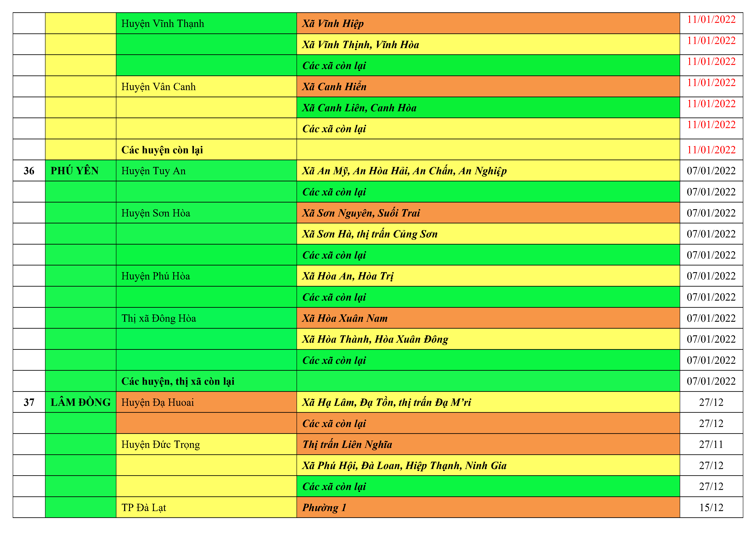Click the 27/11 date cell
The width and height of the screenshot is (756, 535).
pos(711,444)
